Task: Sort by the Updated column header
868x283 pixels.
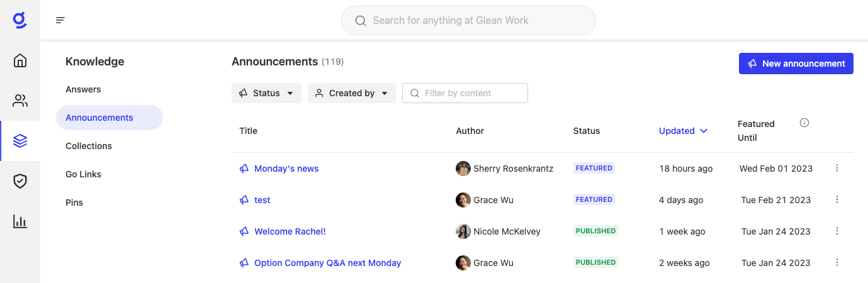Action: [683, 131]
